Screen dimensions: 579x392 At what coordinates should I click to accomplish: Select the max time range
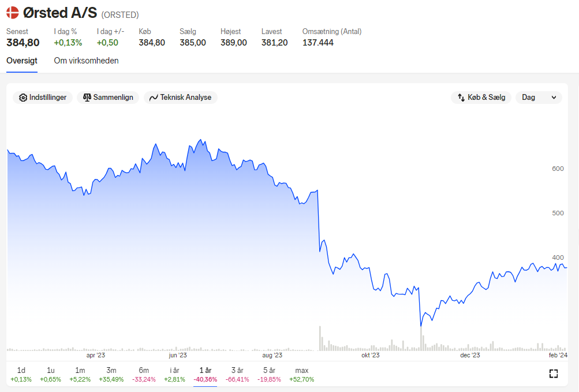(x=302, y=374)
